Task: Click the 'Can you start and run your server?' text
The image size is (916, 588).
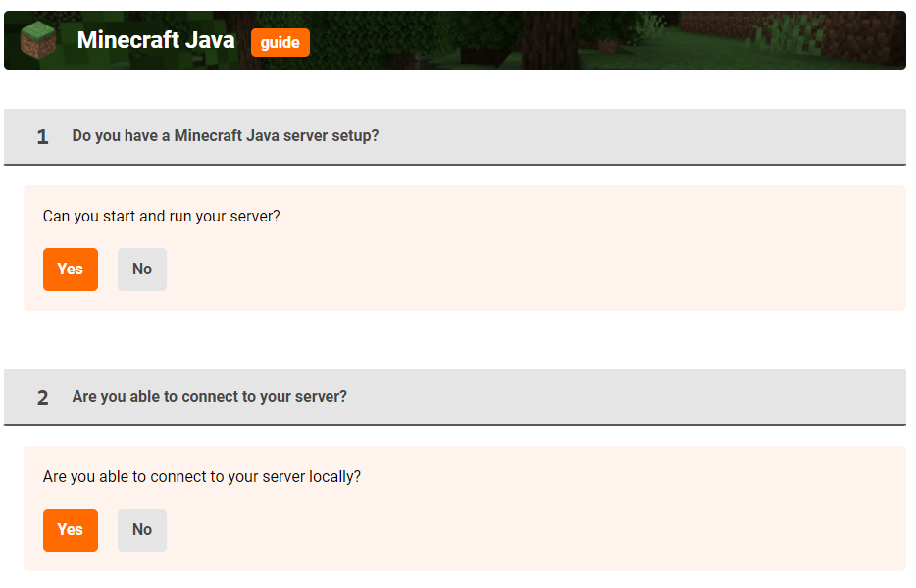Action: click(161, 216)
